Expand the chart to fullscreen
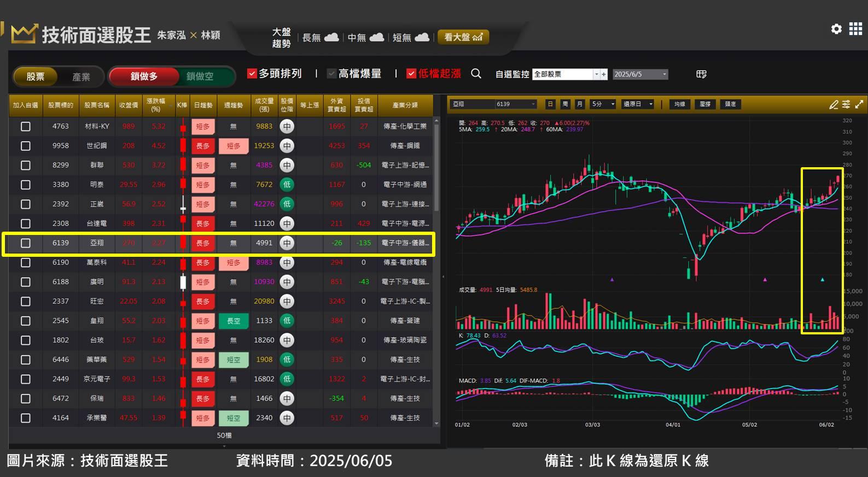Image resolution: width=868 pixels, height=477 pixels. tap(859, 104)
